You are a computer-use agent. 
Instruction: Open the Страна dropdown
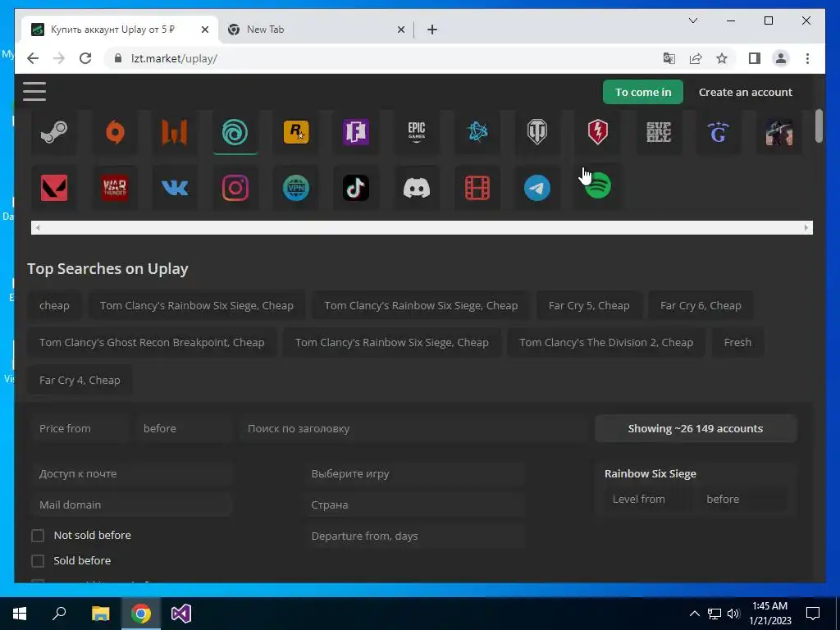point(414,504)
